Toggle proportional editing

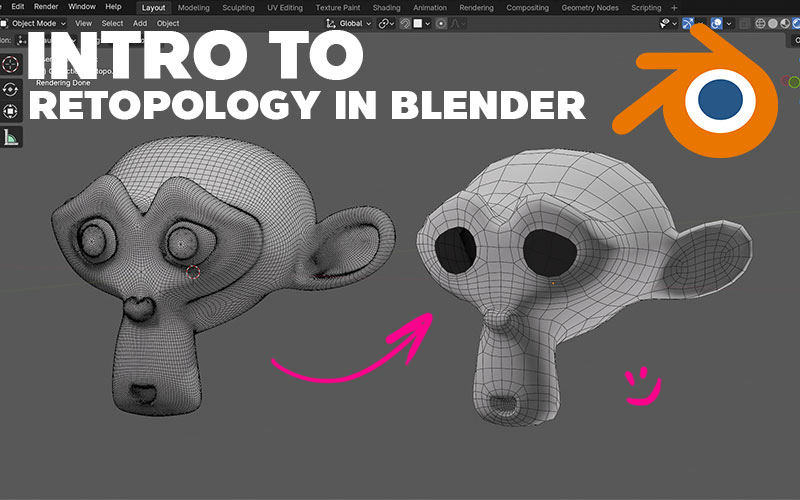[443, 23]
